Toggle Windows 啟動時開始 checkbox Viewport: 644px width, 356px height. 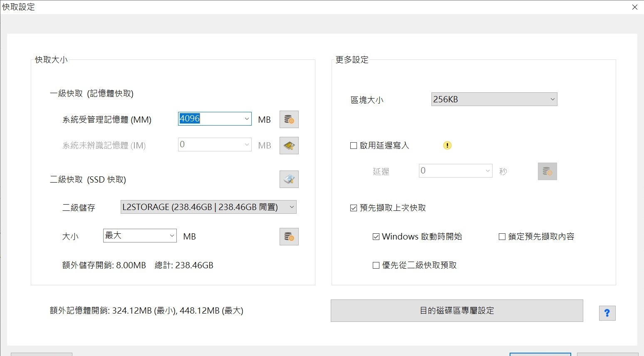376,237
